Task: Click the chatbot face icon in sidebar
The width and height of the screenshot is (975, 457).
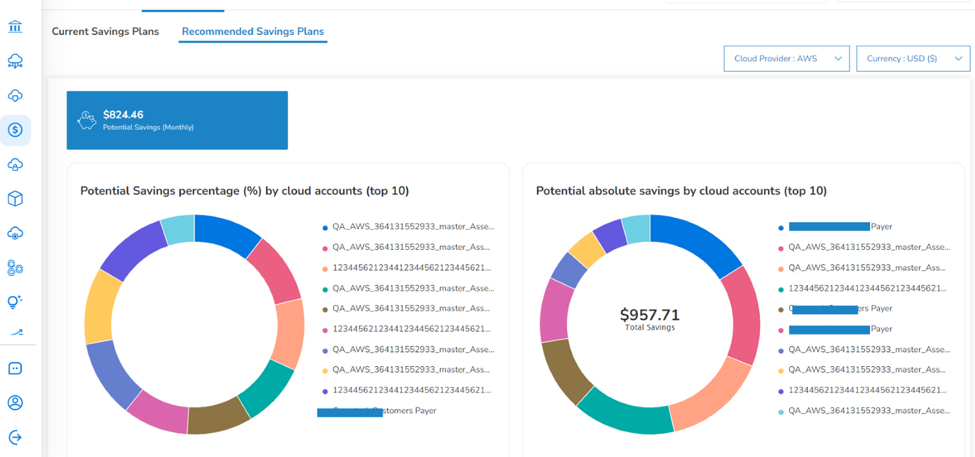Action: [16, 368]
